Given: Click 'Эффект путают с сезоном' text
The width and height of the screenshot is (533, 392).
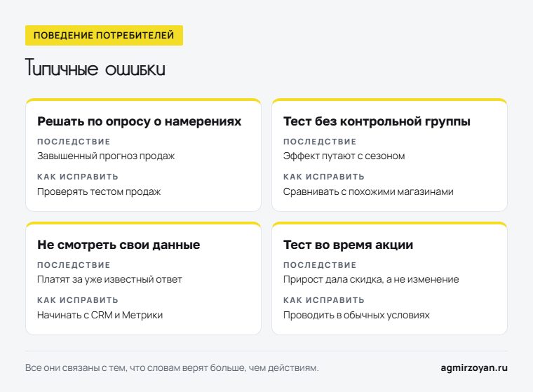Looking at the screenshot, I should click(344, 156).
